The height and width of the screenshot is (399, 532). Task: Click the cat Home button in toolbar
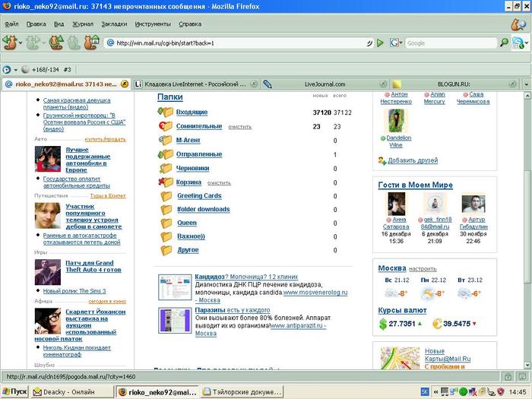point(92,43)
